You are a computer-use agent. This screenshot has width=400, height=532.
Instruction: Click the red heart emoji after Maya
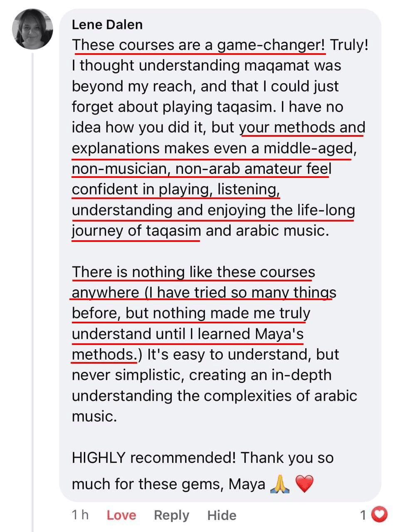304,484
